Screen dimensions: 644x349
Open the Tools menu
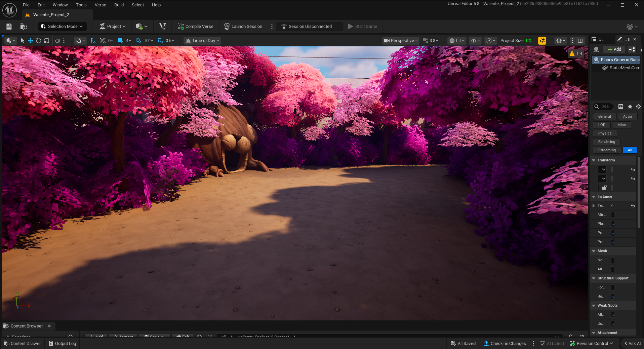tap(81, 5)
